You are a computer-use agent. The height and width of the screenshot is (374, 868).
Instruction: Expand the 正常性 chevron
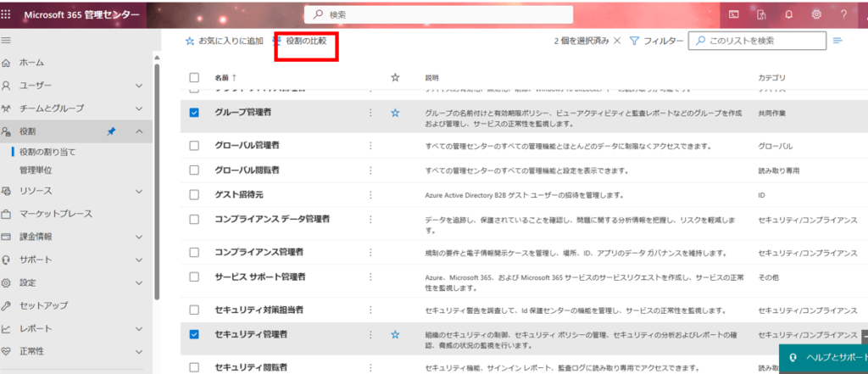tap(139, 351)
